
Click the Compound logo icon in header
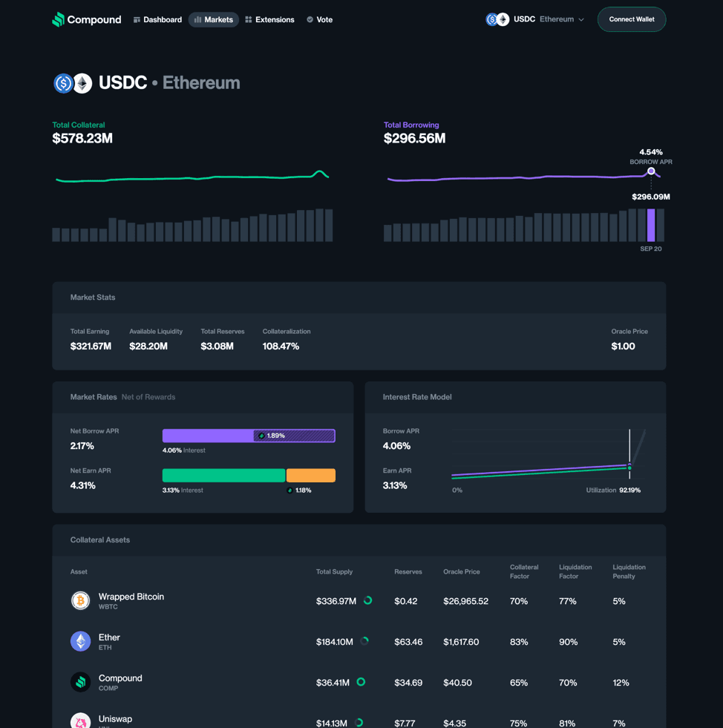click(x=58, y=20)
